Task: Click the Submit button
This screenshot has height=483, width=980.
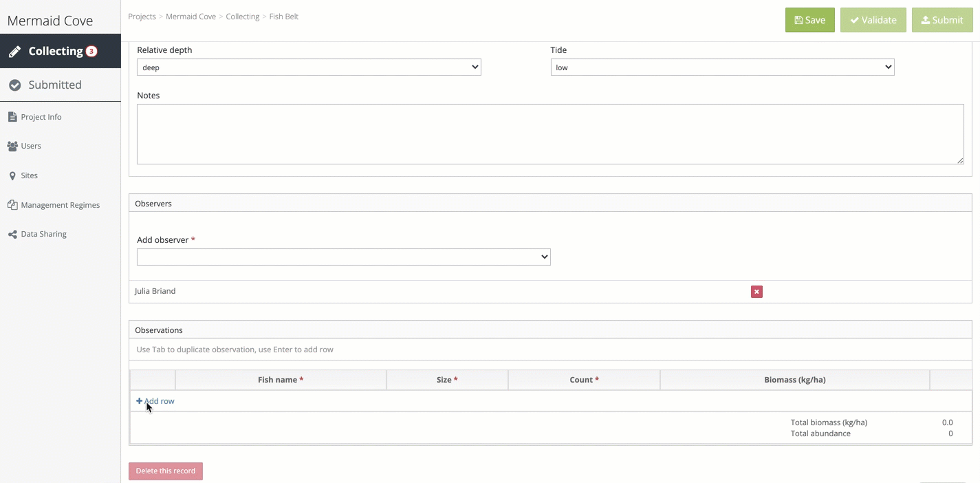Action: tap(942, 20)
